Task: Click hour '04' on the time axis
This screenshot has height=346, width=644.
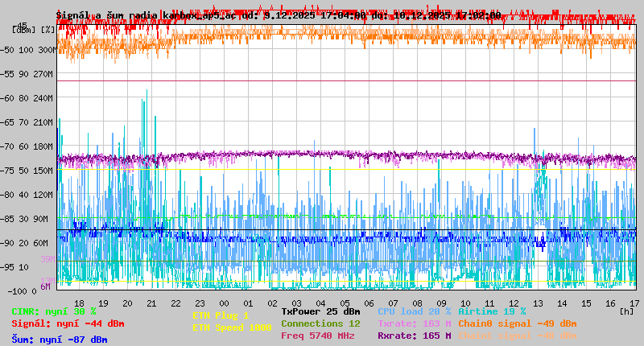Action: point(320,303)
